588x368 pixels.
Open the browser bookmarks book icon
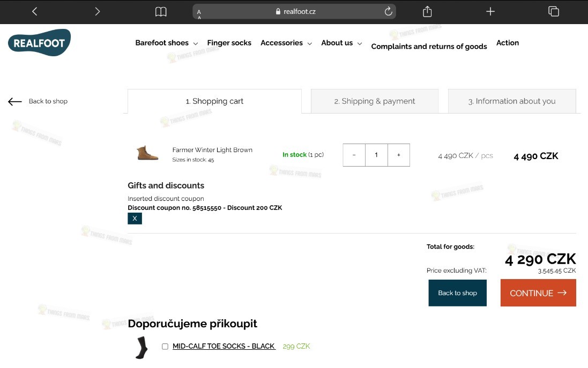point(161,12)
